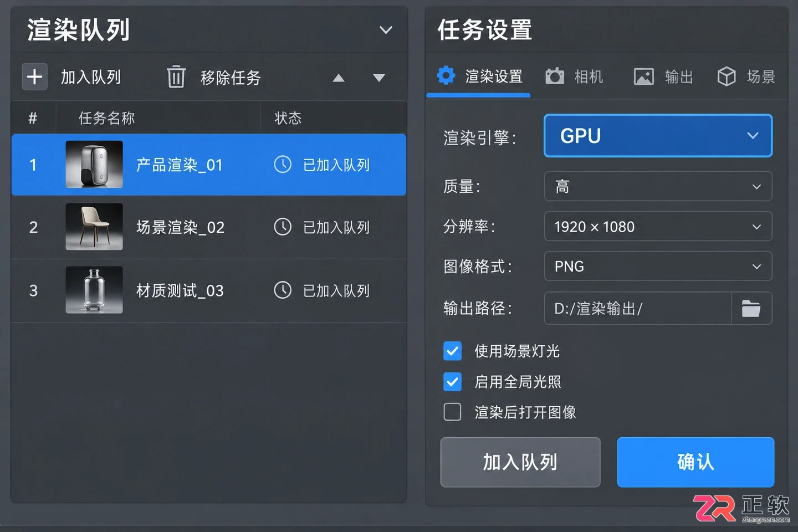Click task name 产品渲染_01

coord(180,165)
